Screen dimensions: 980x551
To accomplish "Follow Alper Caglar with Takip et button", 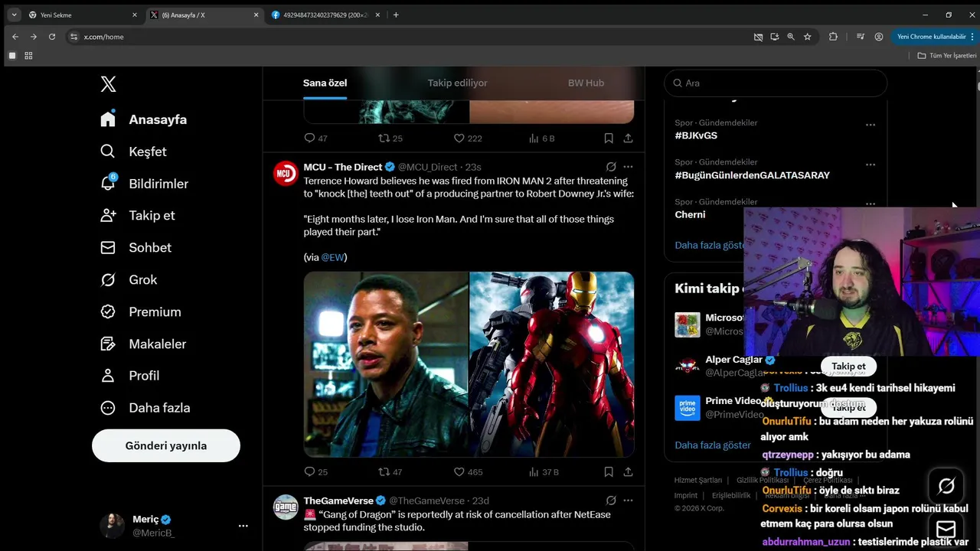I will pyautogui.click(x=848, y=366).
